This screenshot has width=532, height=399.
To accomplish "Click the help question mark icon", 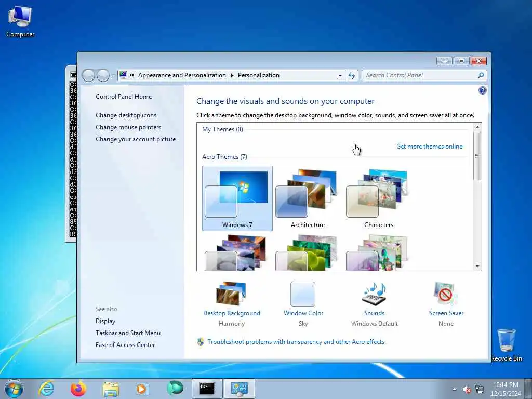I will 482,90.
